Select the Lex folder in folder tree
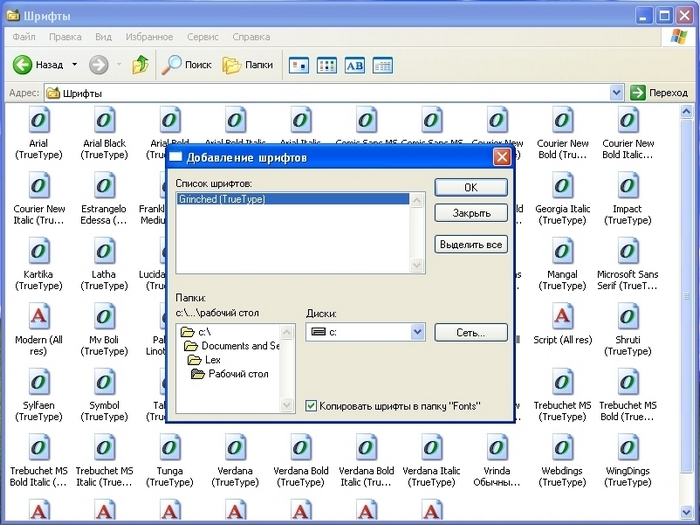Image resolution: width=700 pixels, height=525 pixels. coord(211,360)
